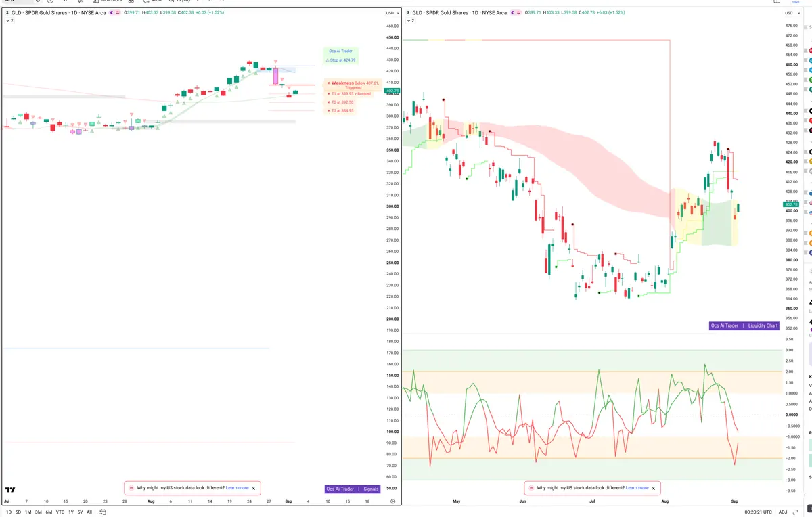Select the 5Y time range

80,512
